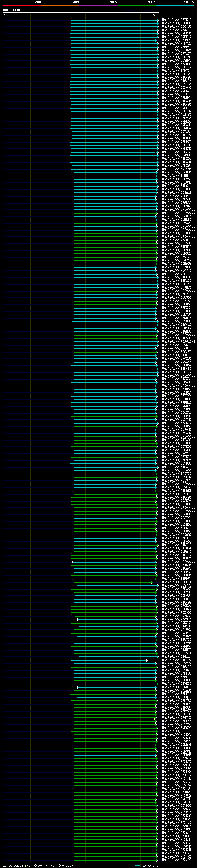197x868 pixels.
Task: Select hit UniRef100_P04789
Action: tap(176, 802)
